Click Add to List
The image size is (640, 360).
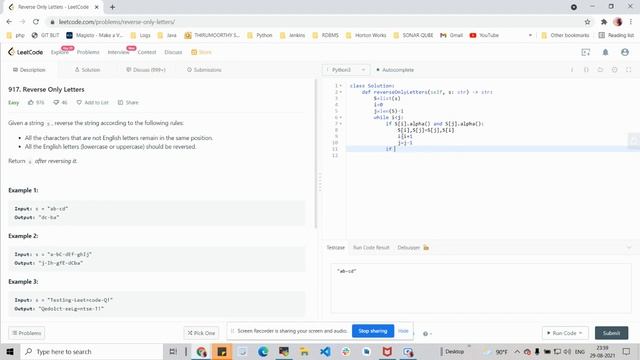tap(93, 102)
